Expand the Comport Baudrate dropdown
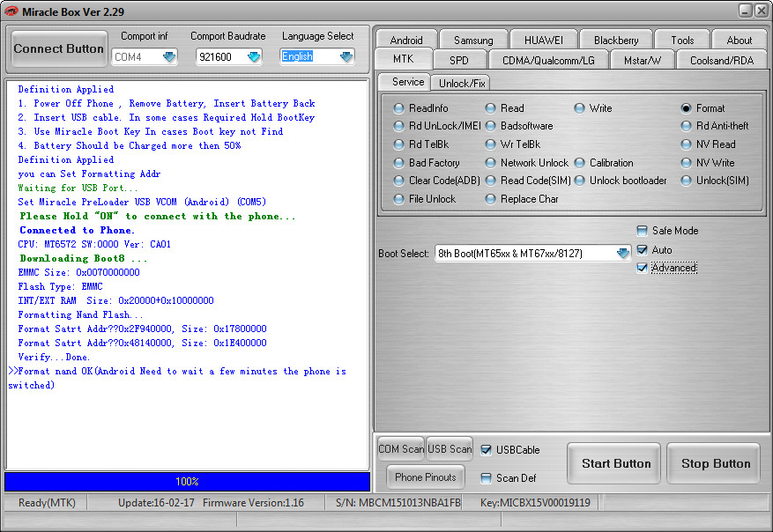773x532 pixels. coord(254,57)
